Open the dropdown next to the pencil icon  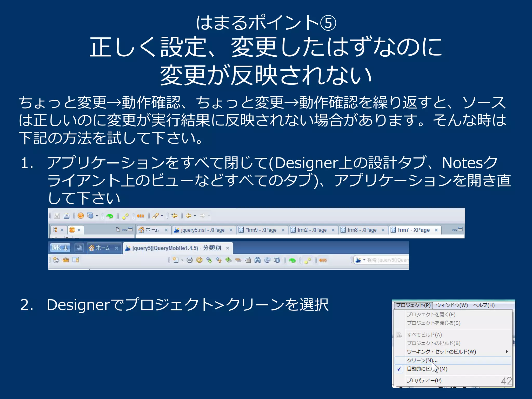coord(162,216)
